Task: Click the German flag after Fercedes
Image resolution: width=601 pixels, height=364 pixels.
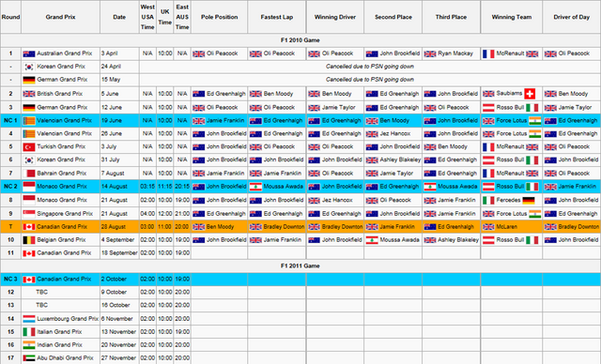Action: 528,200
